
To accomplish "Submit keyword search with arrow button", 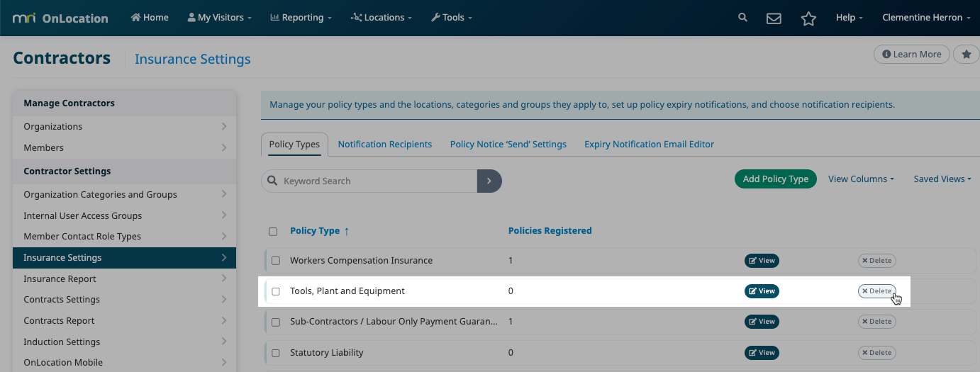I will pyautogui.click(x=489, y=181).
